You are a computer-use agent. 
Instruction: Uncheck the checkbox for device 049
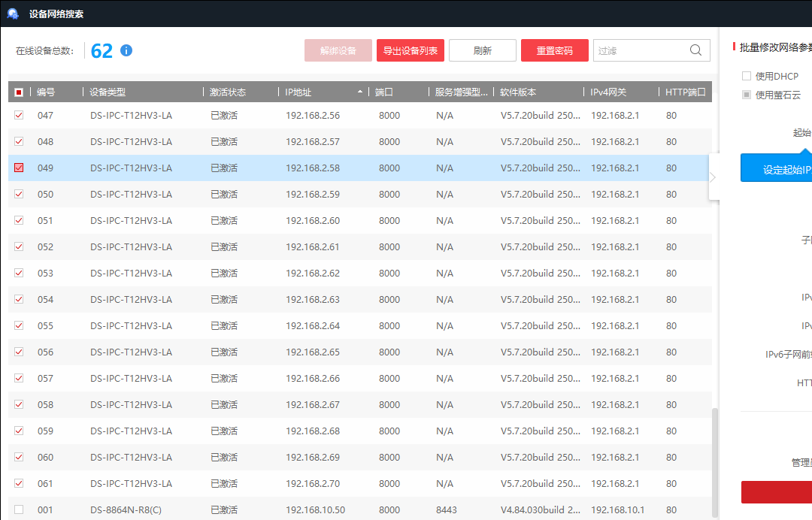pos(19,168)
